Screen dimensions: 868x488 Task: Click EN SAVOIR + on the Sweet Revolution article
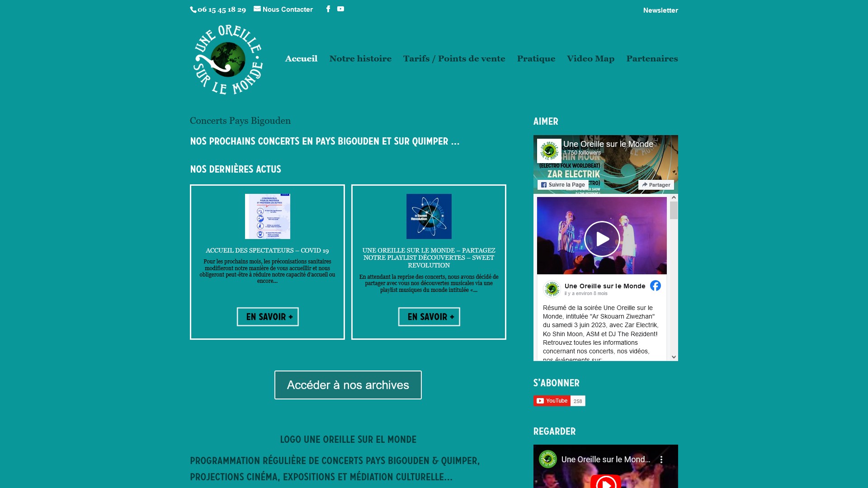pyautogui.click(x=429, y=316)
